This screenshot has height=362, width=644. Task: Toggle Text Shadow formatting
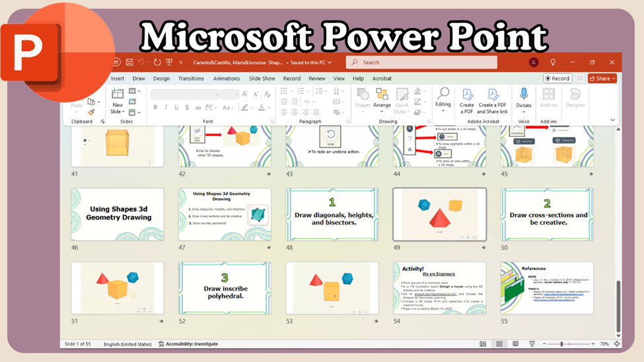[x=187, y=108]
